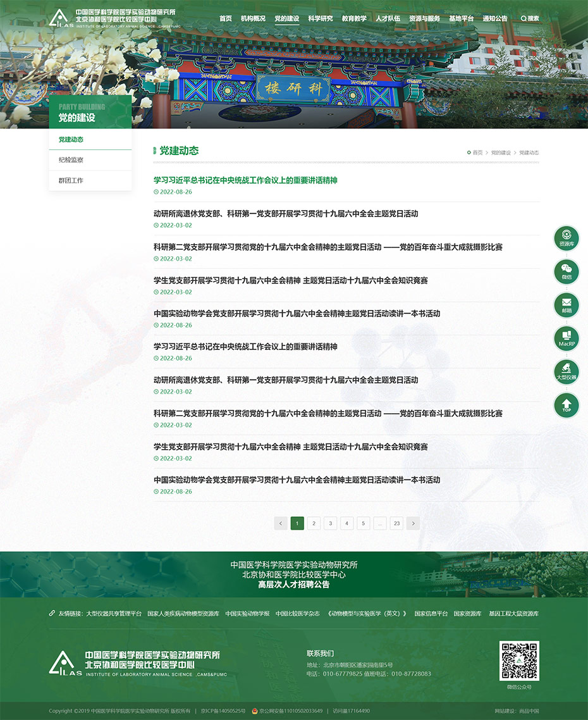Screen dimensions: 588x720
Task: Click the 高层次人才招聘公告 footer link
Action: [x=294, y=585]
